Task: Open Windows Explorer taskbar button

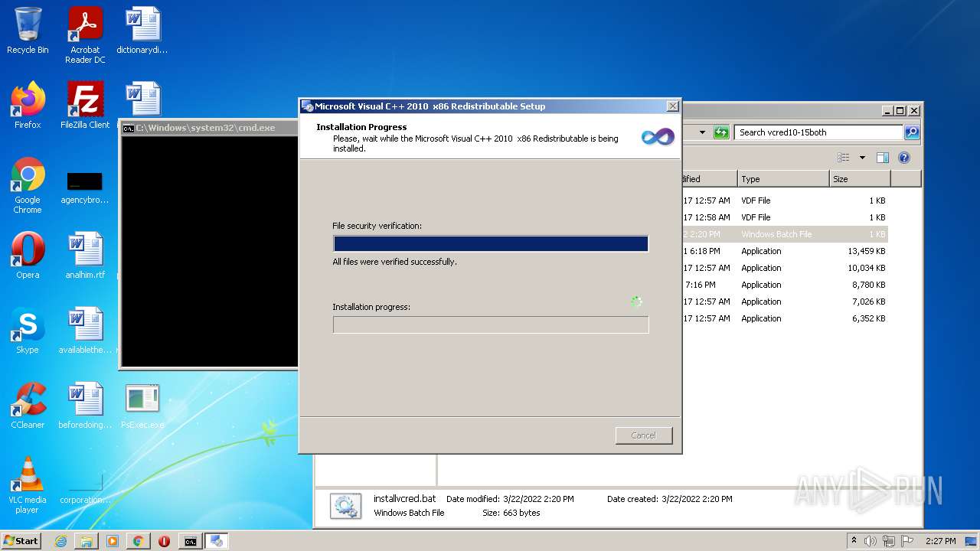Action: pyautogui.click(x=87, y=541)
